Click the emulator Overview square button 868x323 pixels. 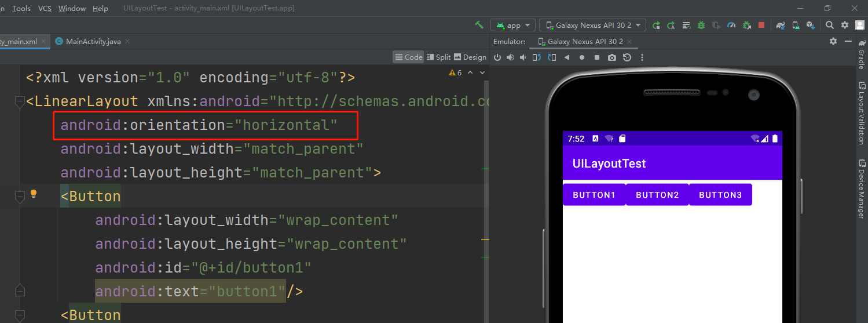597,57
